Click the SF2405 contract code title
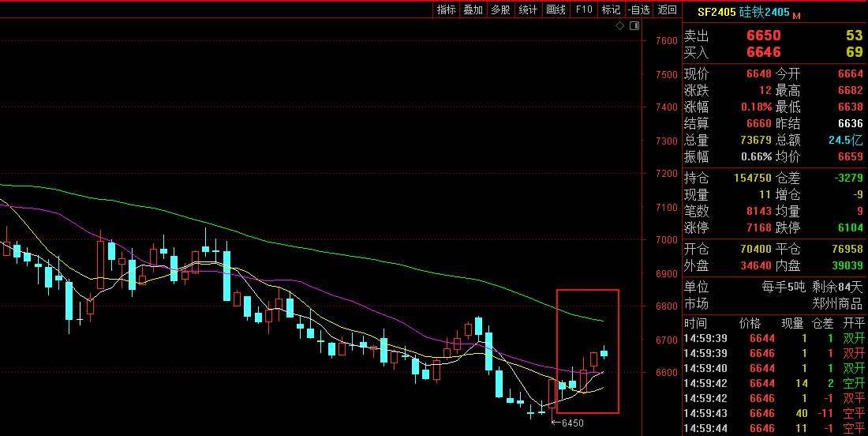 pos(716,12)
